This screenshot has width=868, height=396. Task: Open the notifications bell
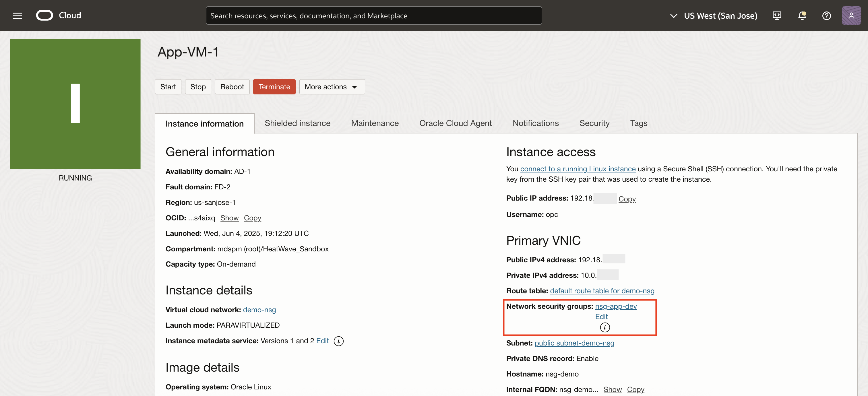click(x=802, y=15)
